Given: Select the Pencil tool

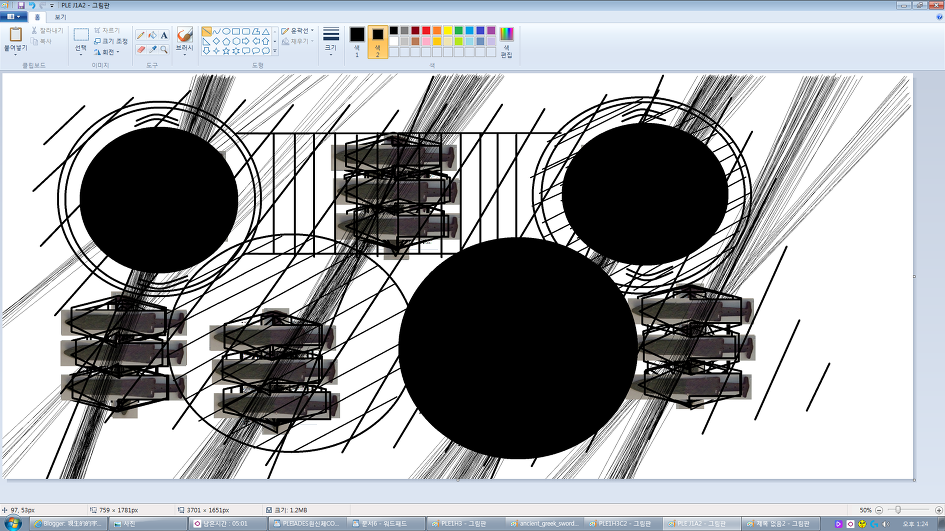Looking at the screenshot, I should click(x=141, y=35).
